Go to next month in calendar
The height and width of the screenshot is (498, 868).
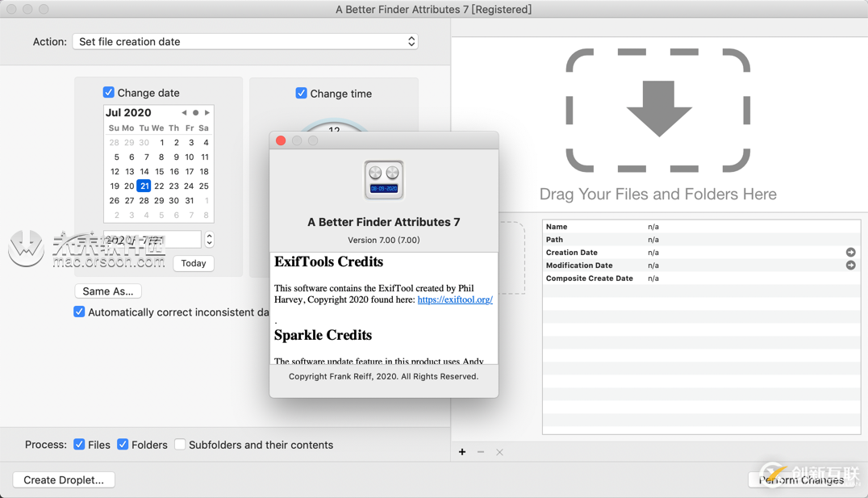click(207, 112)
